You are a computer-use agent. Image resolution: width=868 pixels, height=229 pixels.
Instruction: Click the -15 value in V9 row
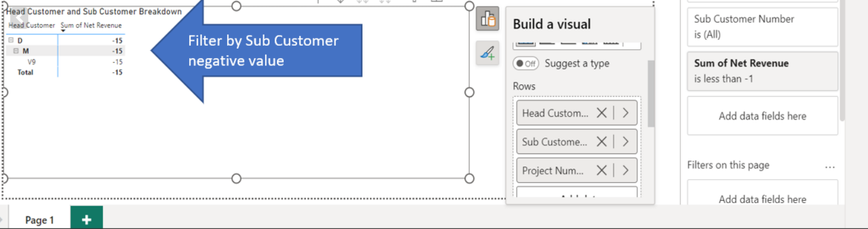117,62
